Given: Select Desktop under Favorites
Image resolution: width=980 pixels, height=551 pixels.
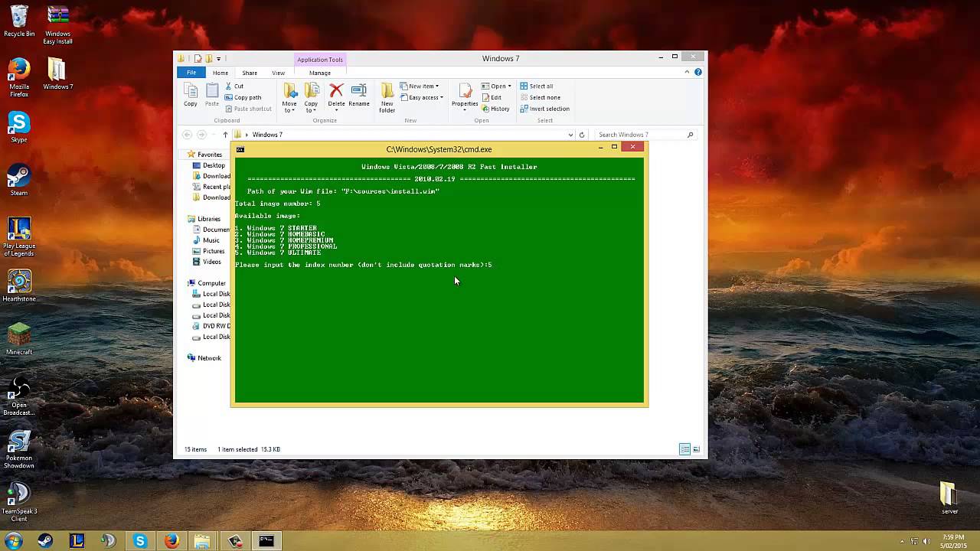Looking at the screenshot, I should coord(208,165).
